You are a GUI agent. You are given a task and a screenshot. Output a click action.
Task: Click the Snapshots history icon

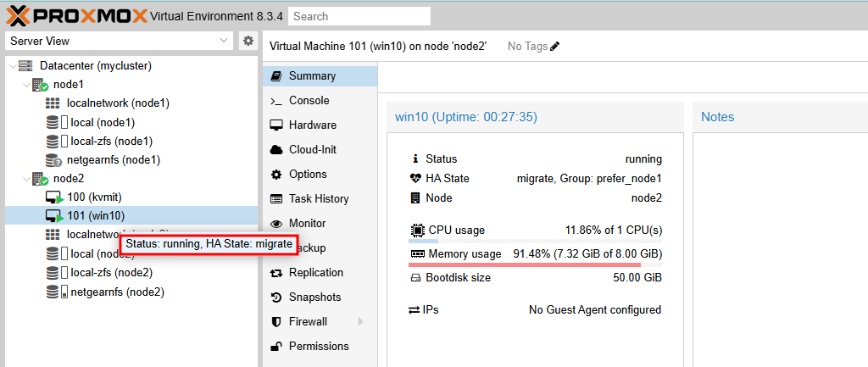[276, 297]
